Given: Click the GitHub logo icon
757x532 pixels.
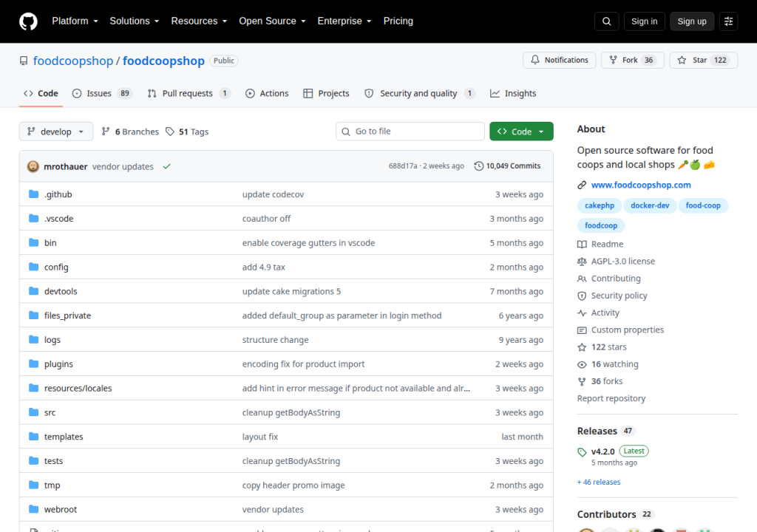Looking at the screenshot, I should [28, 21].
